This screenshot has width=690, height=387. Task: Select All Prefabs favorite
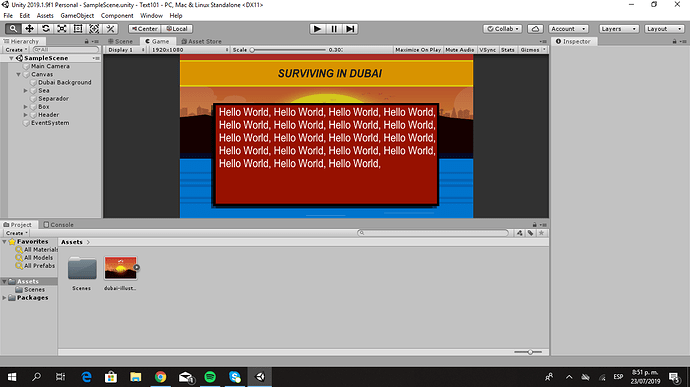coord(39,266)
